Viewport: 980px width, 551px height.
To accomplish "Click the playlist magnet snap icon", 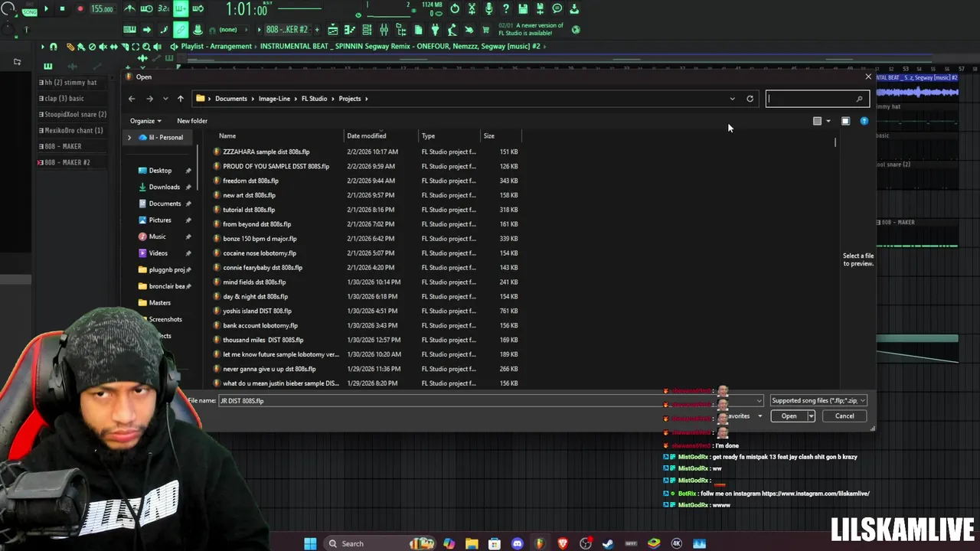I will coord(54,47).
